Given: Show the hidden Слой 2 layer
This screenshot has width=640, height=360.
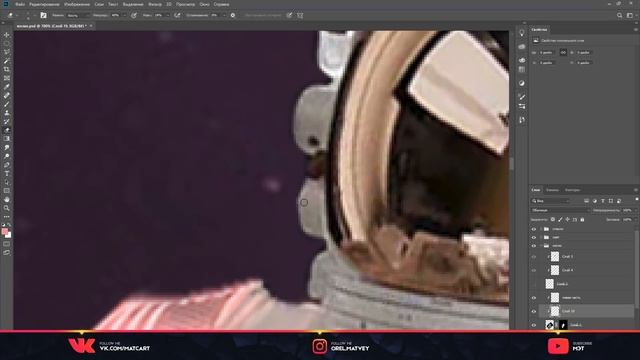Looking at the screenshot, I should [x=533, y=284].
